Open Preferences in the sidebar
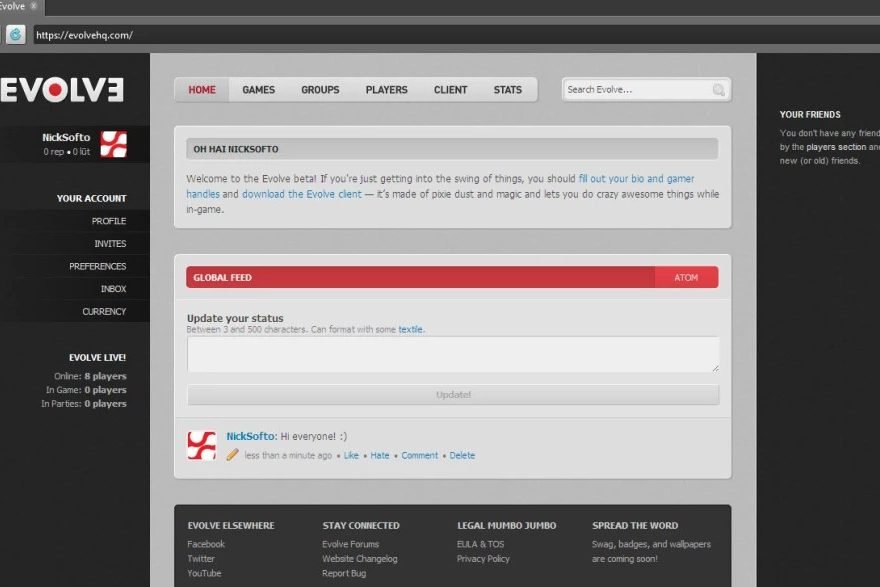This screenshot has width=880, height=587. tap(97, 267)
